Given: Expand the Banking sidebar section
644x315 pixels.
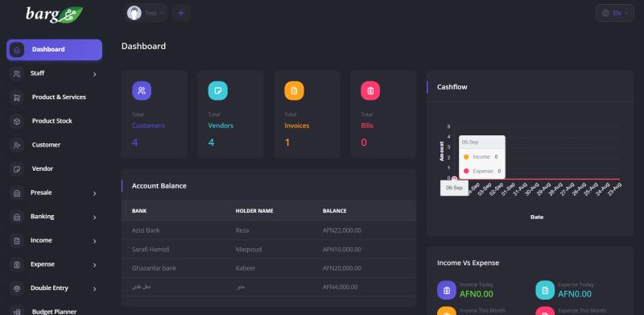Looking at the screenshot, I should (x=54, y=217).
